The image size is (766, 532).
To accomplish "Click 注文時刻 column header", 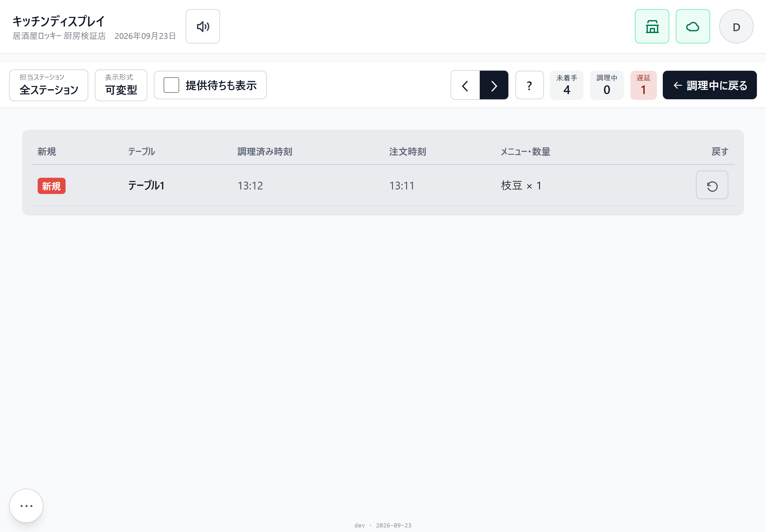I will pos(408,152).
